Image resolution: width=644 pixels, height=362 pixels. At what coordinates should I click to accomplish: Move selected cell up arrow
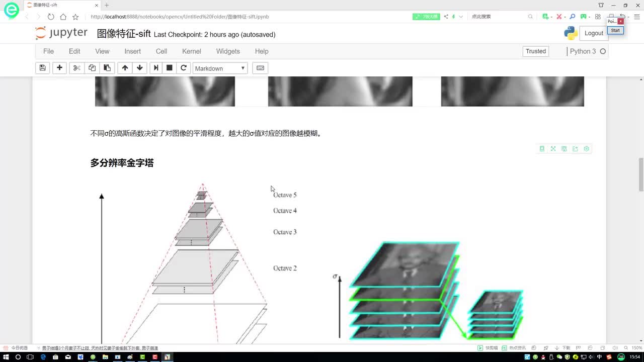tap(125, 68)
